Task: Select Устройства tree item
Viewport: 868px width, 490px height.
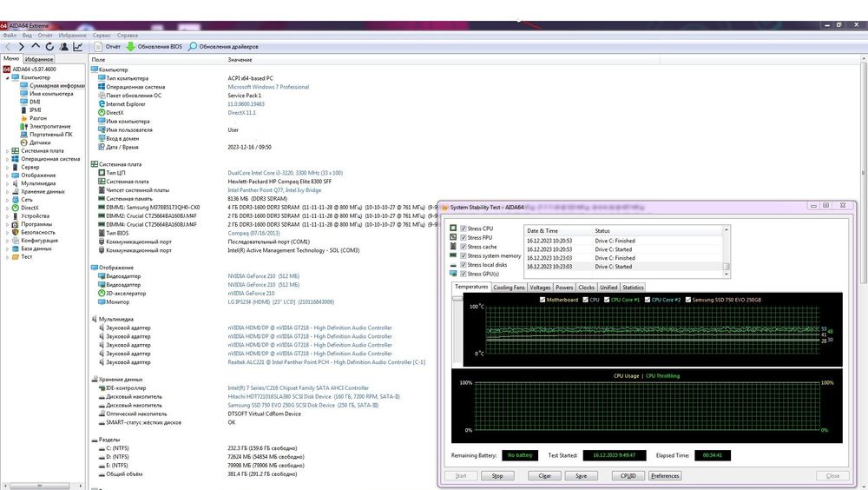Action: coord(35,216)
